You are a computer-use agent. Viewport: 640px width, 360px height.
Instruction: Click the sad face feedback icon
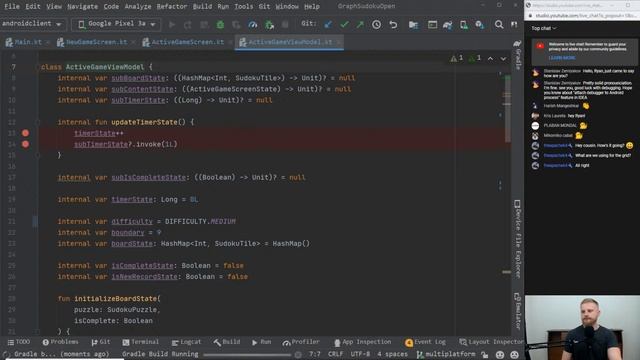tap(514, 355)
